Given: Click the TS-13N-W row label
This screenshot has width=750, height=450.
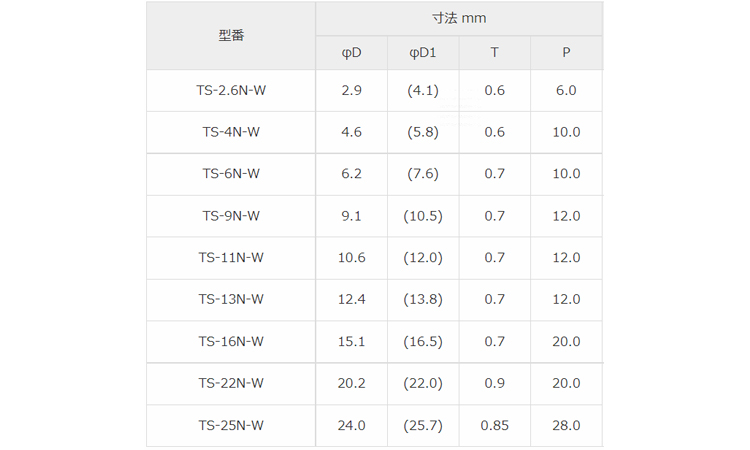Looking at the screenshot, I should [231, 299].
